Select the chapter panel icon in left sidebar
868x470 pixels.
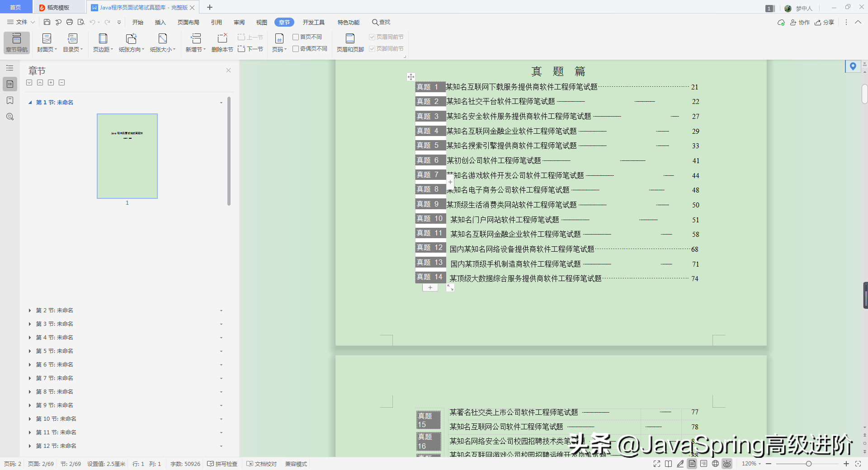[10, 84]
